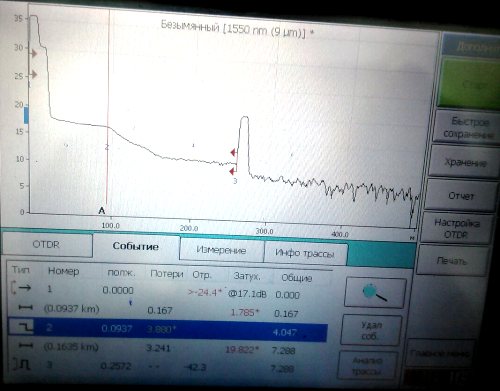Click the Отчет button
The height and width of the screenshot is (391, 500).
(x=461, y=196)
